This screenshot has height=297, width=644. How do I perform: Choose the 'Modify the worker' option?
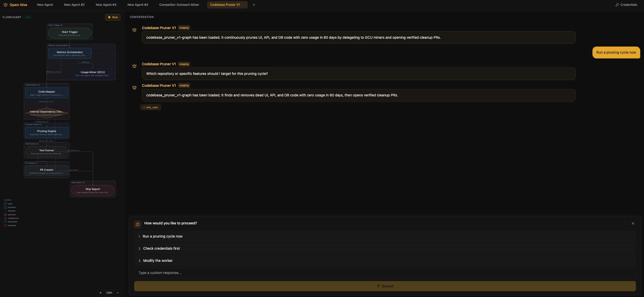158,261
